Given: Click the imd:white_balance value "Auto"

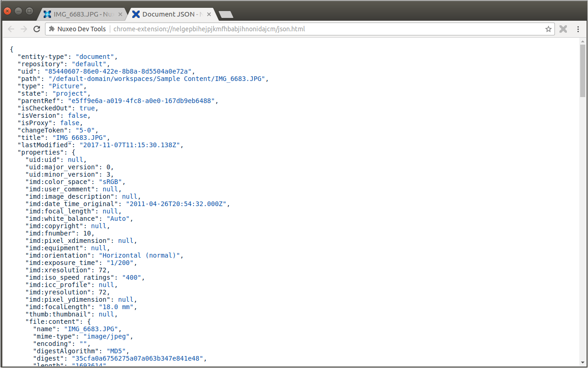Looking at the screenshot, I should point(118,218).
